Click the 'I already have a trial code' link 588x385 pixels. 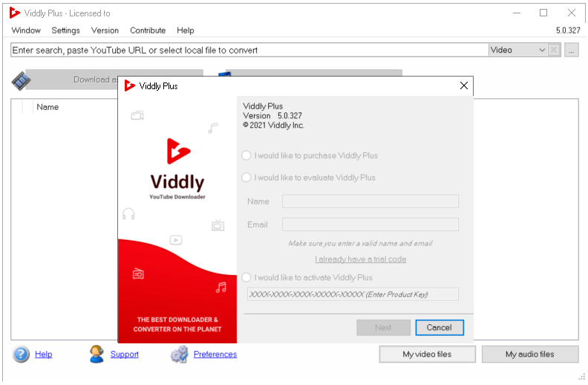(x=360, y=259)
